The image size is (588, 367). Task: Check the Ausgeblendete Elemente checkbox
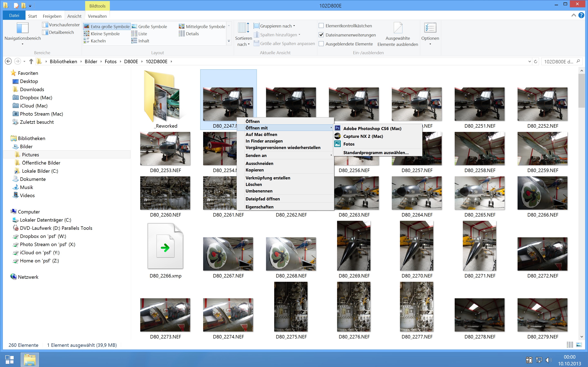click(x=321, y=44)
